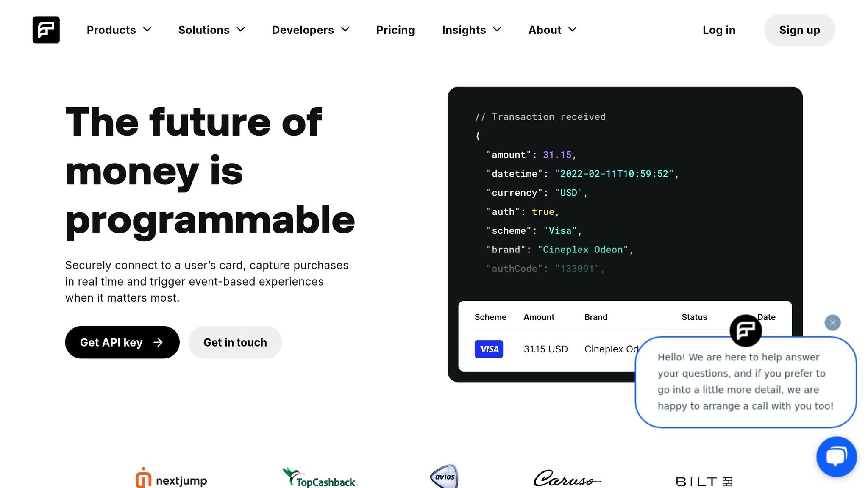The image size is (868, 488).
Task: Click the avios logo
Action: [x=444, y=477]
